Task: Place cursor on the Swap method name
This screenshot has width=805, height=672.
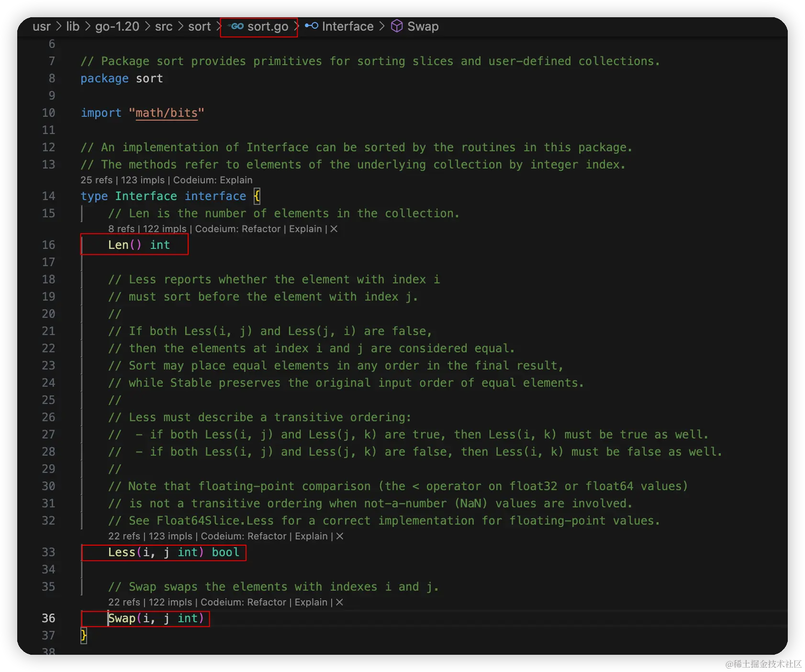Action: [122, 618]
